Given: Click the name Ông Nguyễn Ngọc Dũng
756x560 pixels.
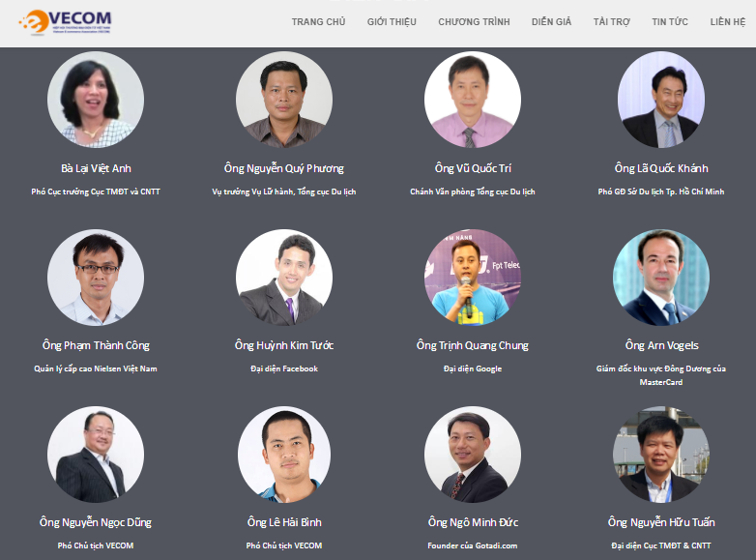Looking at the screenshot, I should coord(96,522).
